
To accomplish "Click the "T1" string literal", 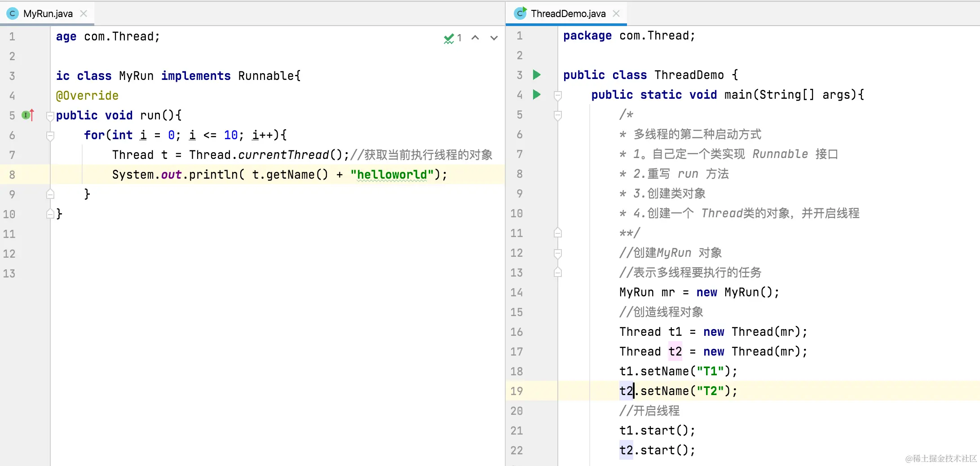I will click(710, 371).
